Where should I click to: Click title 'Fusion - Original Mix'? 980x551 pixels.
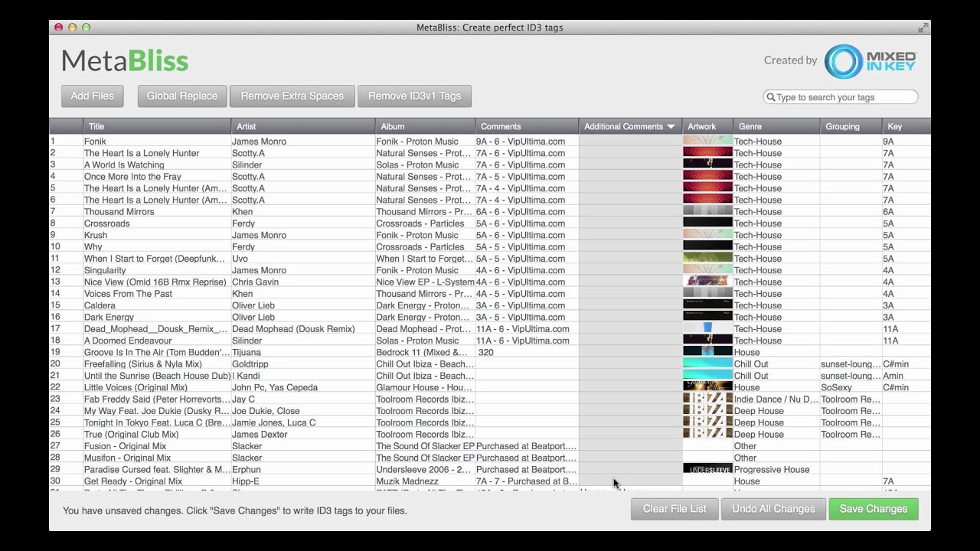coord(125,446)
